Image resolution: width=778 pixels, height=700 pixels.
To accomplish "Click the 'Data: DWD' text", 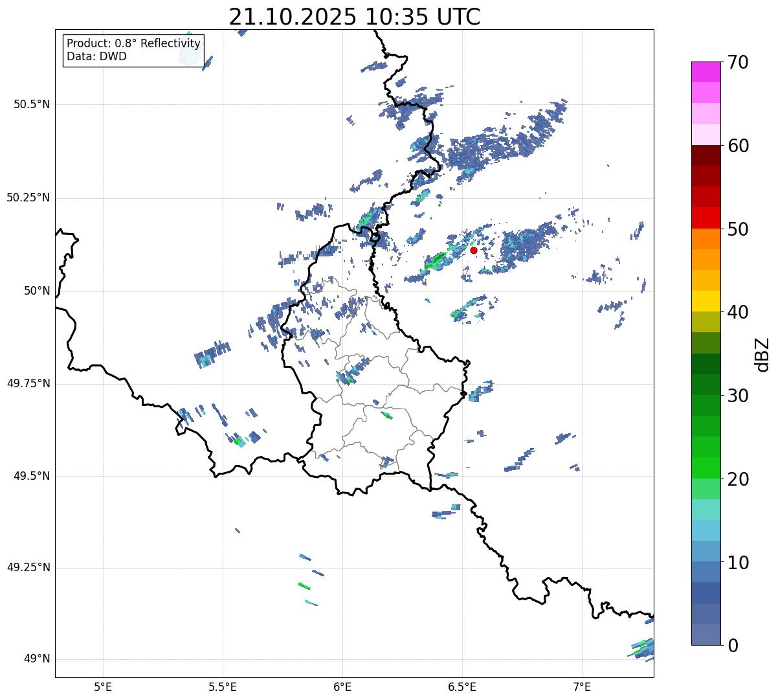I will [96, 56].
